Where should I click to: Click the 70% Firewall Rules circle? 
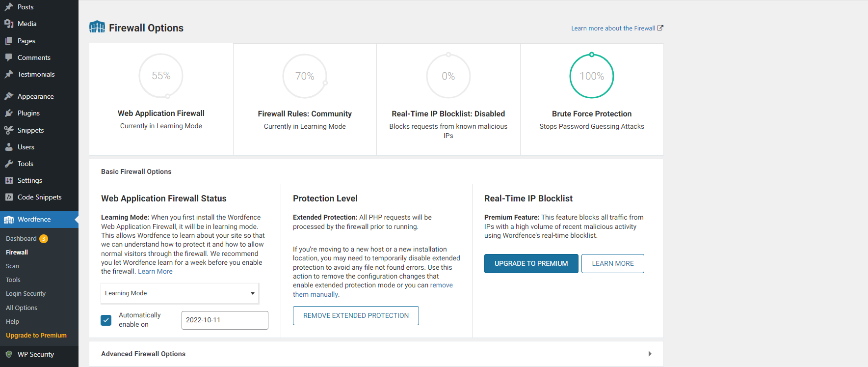(x=305, y=76)
